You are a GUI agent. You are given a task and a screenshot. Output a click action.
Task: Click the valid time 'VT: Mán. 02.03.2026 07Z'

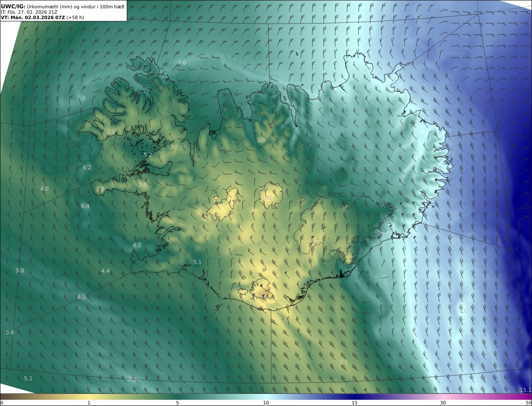tap(32, 18)
